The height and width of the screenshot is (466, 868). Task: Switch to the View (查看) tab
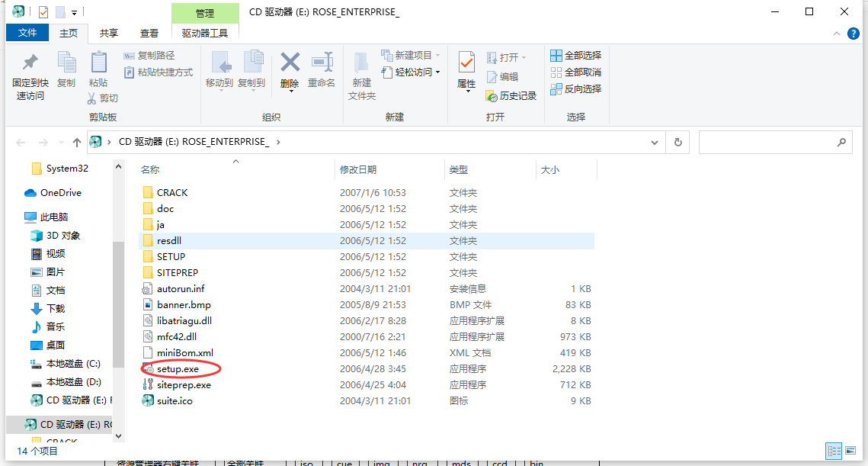(x=149, y=34)
